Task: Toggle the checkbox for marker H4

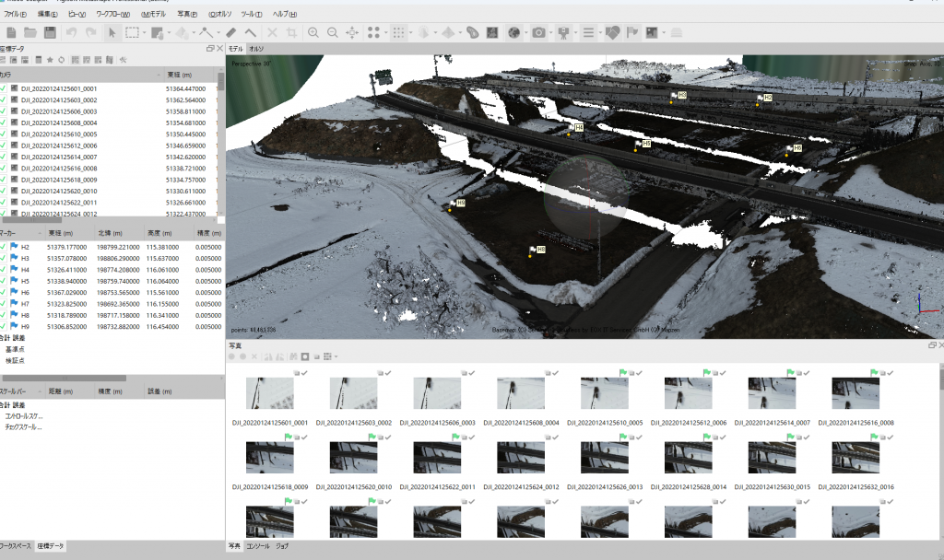Action: (x=4, y=270)
